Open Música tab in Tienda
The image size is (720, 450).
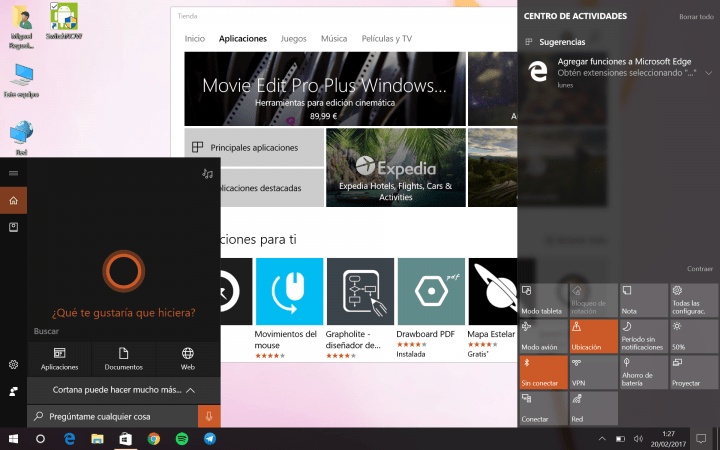click(334, 39)
